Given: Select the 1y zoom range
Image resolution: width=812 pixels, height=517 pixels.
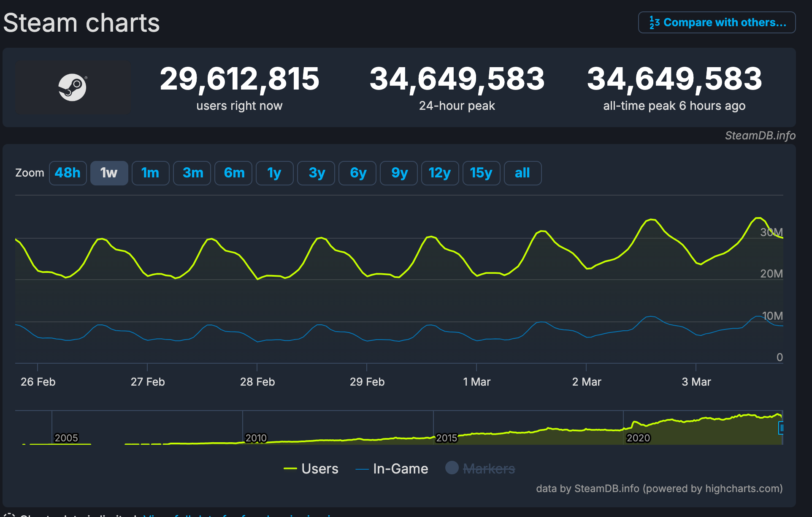Looking at the screenshot, I should [x=274, y=173].
